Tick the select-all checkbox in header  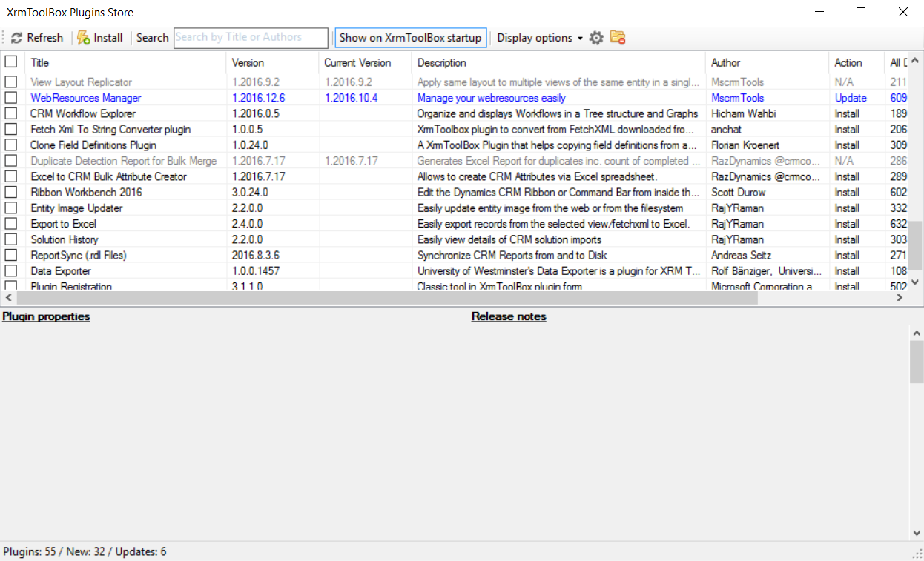(x=11, y=62)
